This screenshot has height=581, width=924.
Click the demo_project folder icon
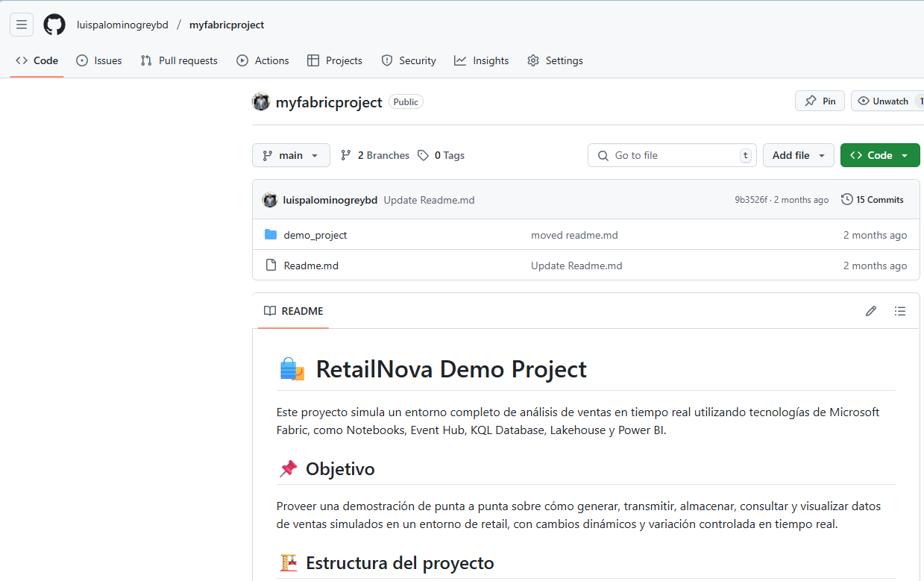pyautogui.click(x=271, y=235)
